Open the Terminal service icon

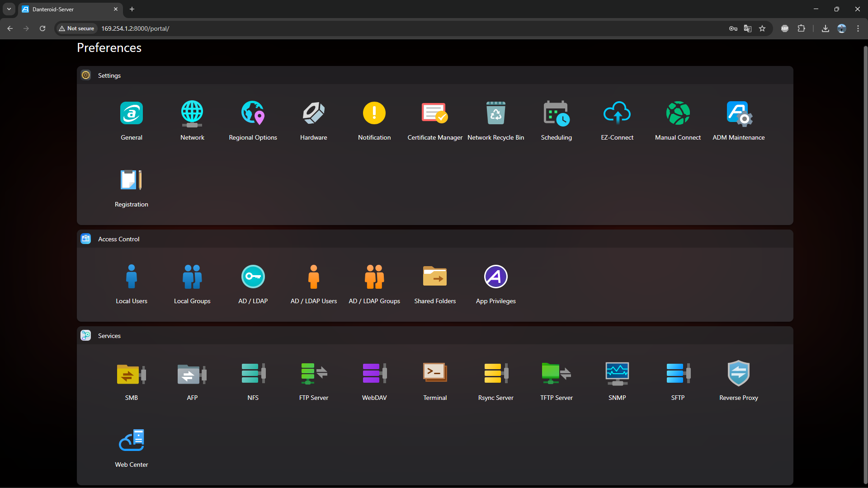pyautogui.click(x=434, y=374)
